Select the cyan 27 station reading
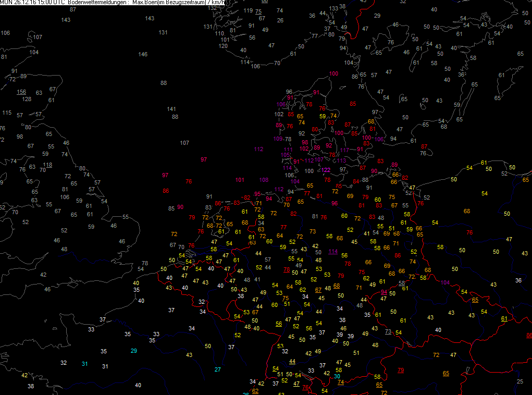The image size is (532, 395). coord(217,369)
